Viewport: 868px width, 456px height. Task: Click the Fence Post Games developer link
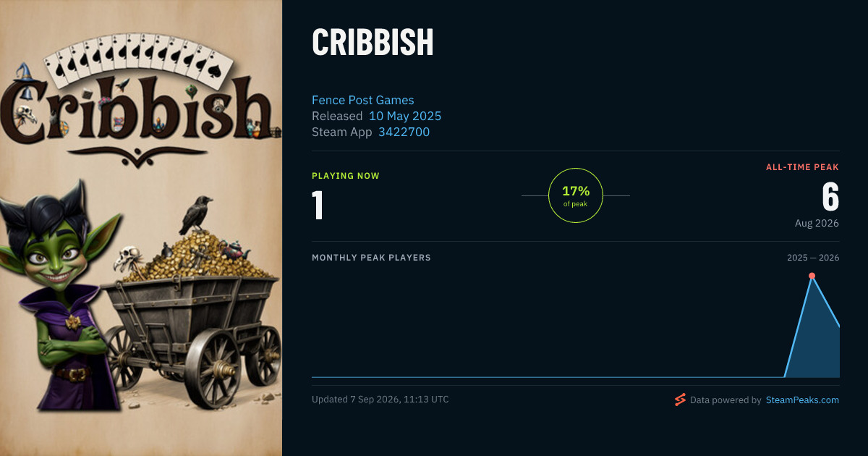point(363,100)
